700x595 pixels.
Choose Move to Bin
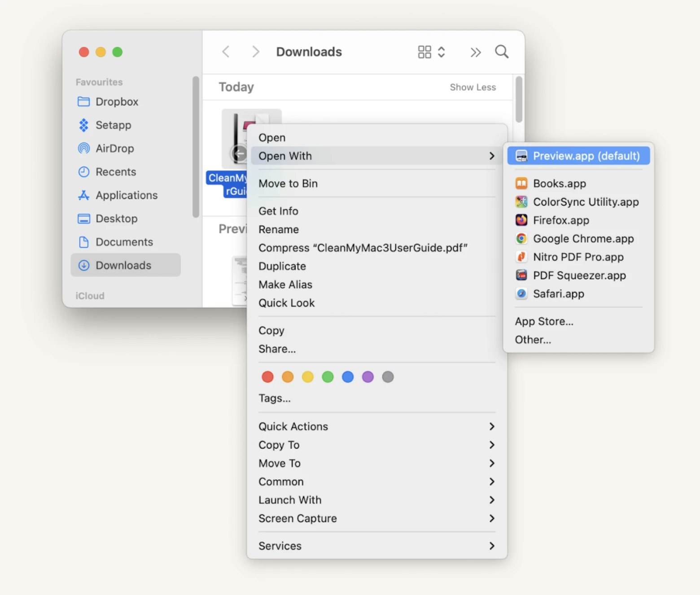pyautogui.click(x=377, y=184)
